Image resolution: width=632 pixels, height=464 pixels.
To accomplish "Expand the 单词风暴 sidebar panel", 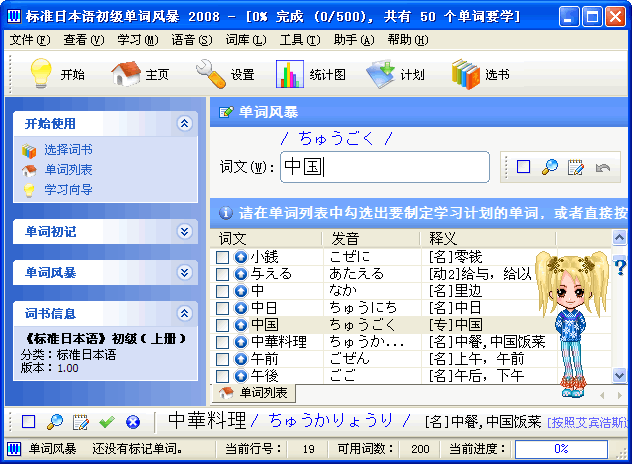I will point(183,271).
